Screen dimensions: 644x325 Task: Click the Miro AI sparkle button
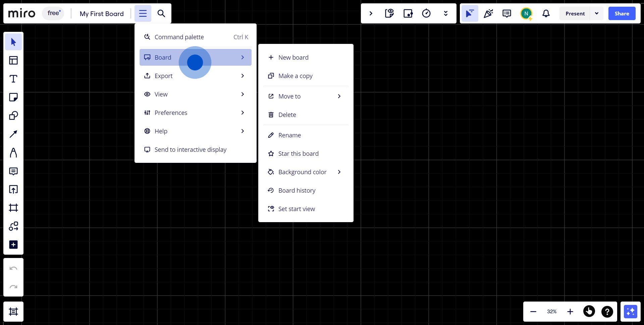[x=630, y=312]
